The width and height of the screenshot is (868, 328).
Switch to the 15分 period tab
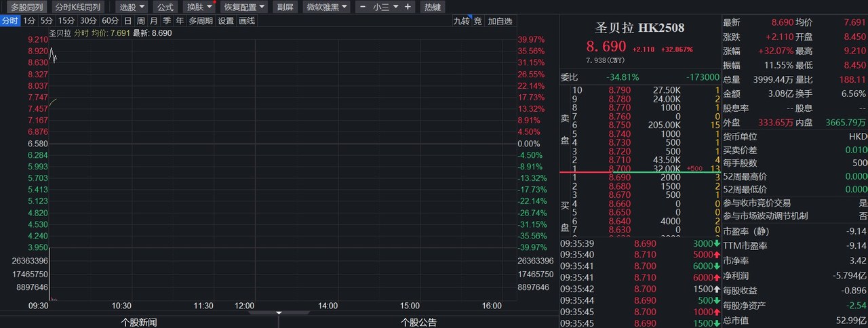[66, 21]
